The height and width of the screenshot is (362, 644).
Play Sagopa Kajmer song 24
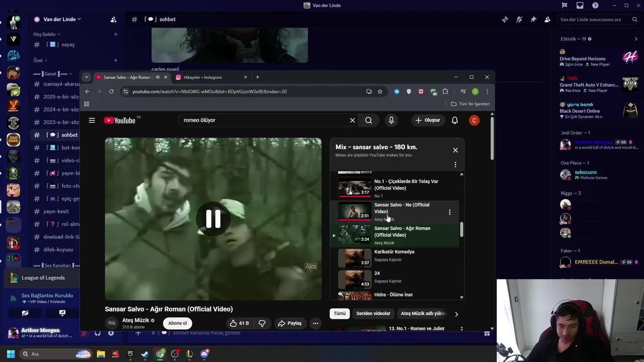click(394, 279)
